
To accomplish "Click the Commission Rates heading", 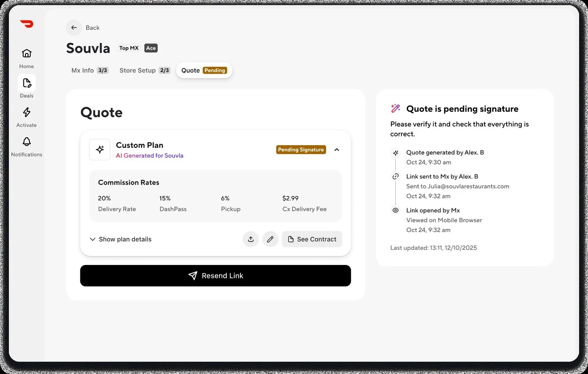I will [129, 183].
